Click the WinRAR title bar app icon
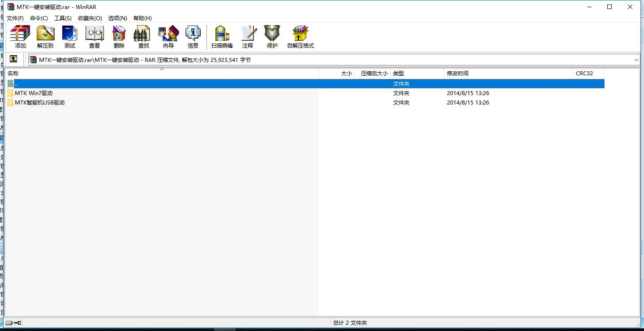The width and height of the screenshot is (644, 331). pos(10,7)
